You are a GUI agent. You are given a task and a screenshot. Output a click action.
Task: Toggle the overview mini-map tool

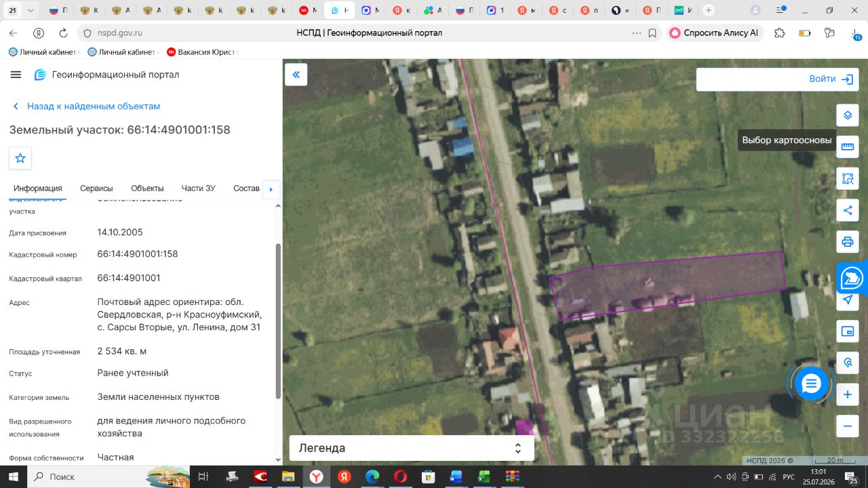click(x=848, y=331)
